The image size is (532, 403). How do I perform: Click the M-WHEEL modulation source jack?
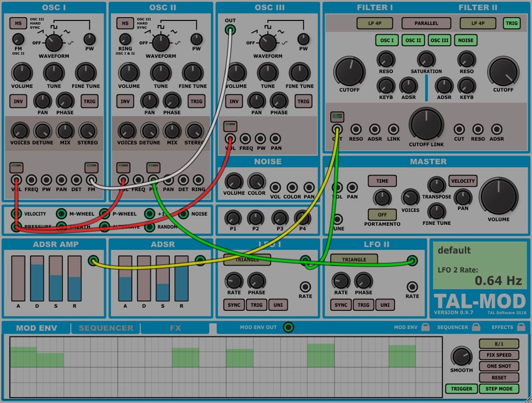(x=62, y=214)
